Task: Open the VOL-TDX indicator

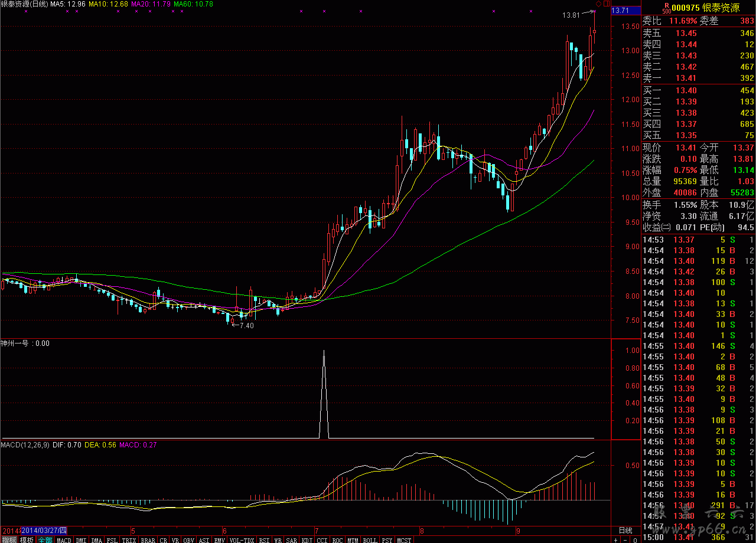Action: click(242, 539)
